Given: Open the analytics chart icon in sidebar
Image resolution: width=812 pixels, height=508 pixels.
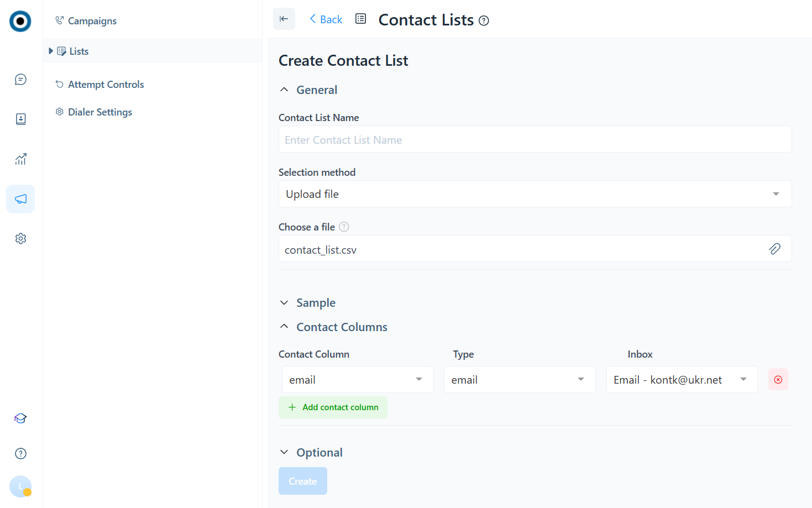Looking at the screenshot, I should click(x=20, y=159).
